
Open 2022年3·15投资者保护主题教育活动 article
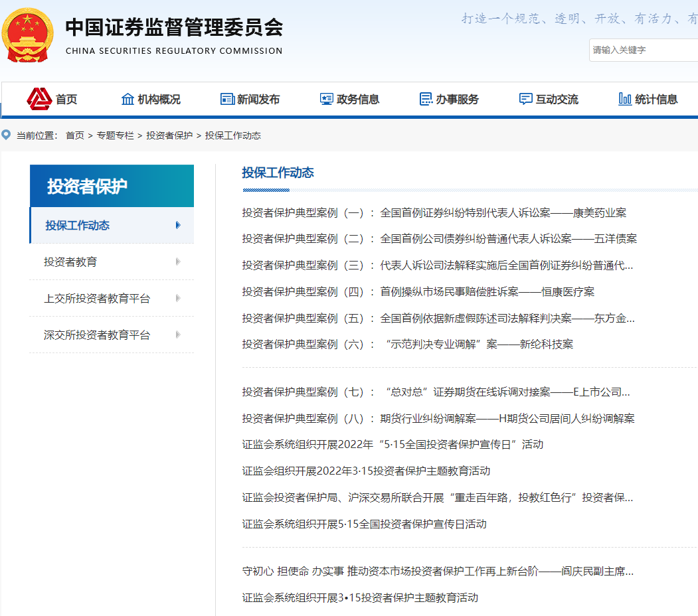(366, 471)
